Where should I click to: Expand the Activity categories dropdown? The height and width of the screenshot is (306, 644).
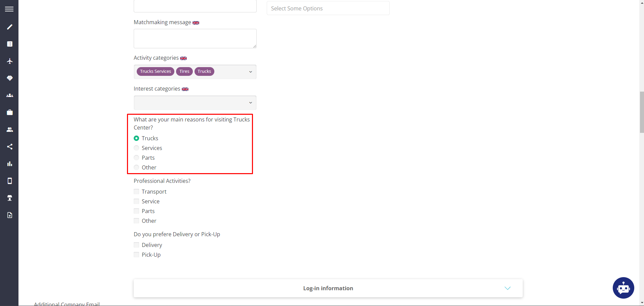coord(251,71)
